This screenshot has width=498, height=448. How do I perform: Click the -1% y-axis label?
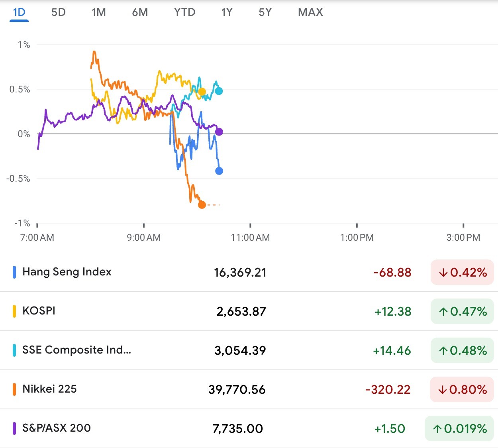(22, 223)
